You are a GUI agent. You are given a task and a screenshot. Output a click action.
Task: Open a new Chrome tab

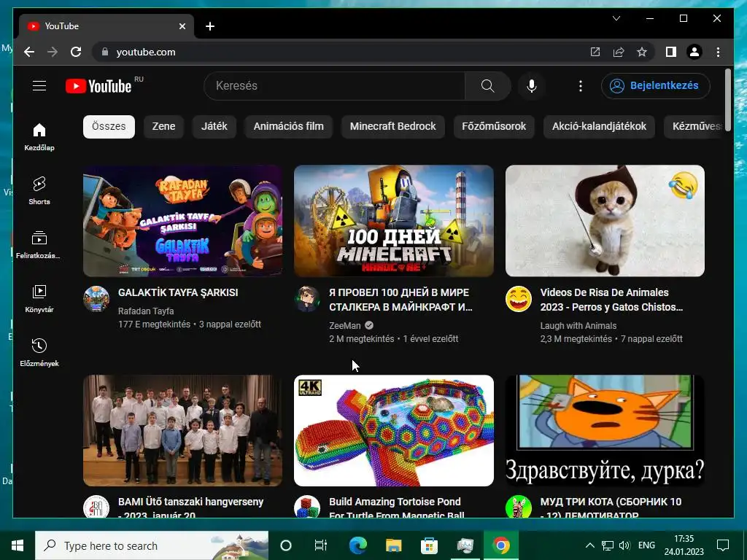(209, 26)
